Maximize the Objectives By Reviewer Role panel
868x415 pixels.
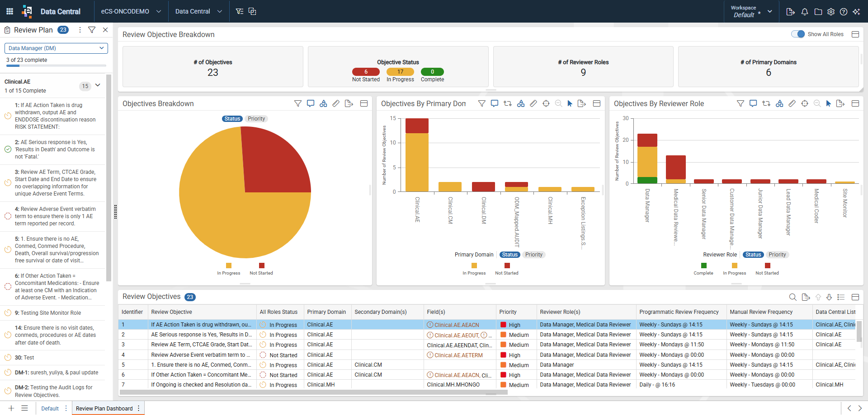[855, 103]
